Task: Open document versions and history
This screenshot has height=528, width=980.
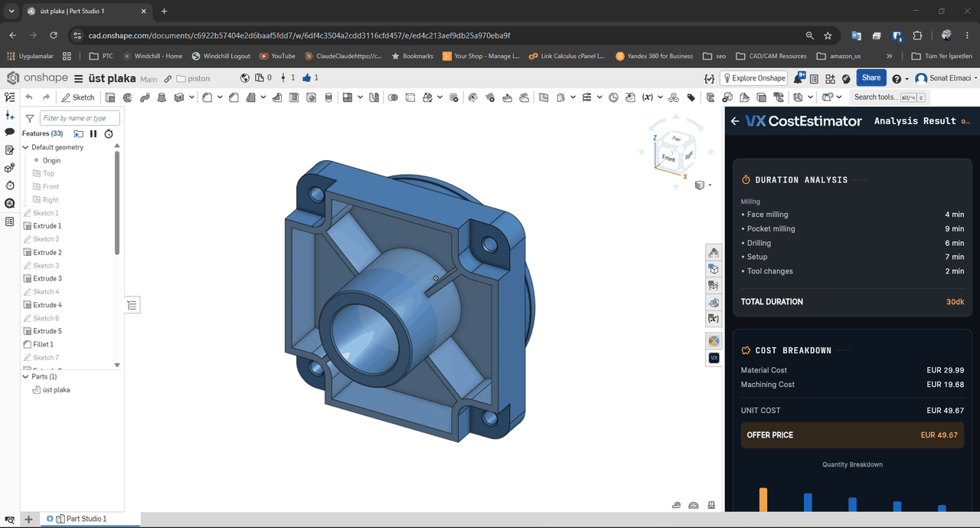Action: [x=10, y=97]
